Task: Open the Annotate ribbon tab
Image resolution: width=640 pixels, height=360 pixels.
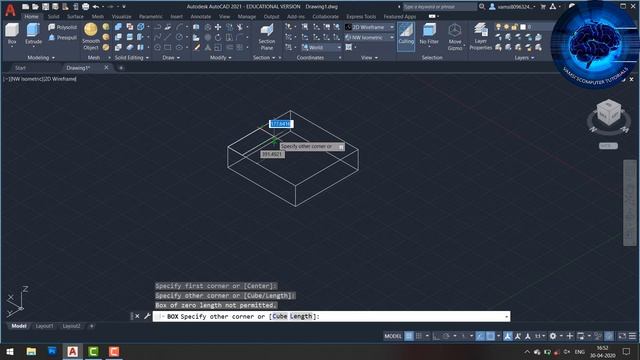Action: tap(201, 17)
